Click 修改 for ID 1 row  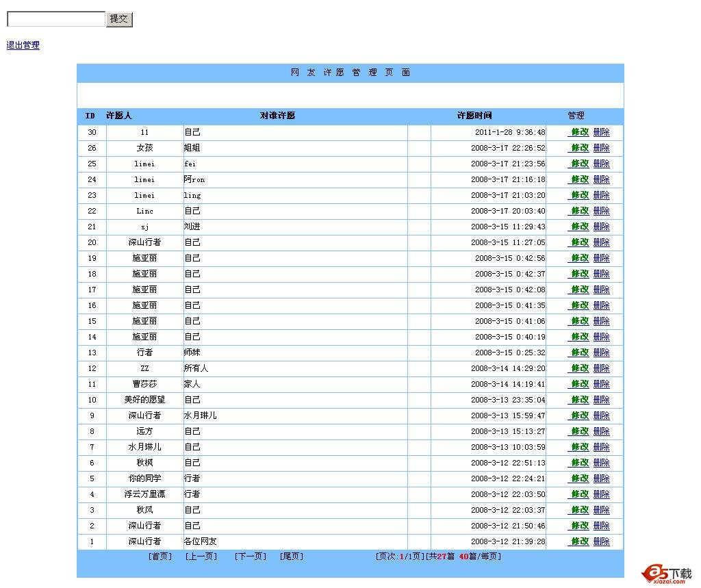[580, 541]
